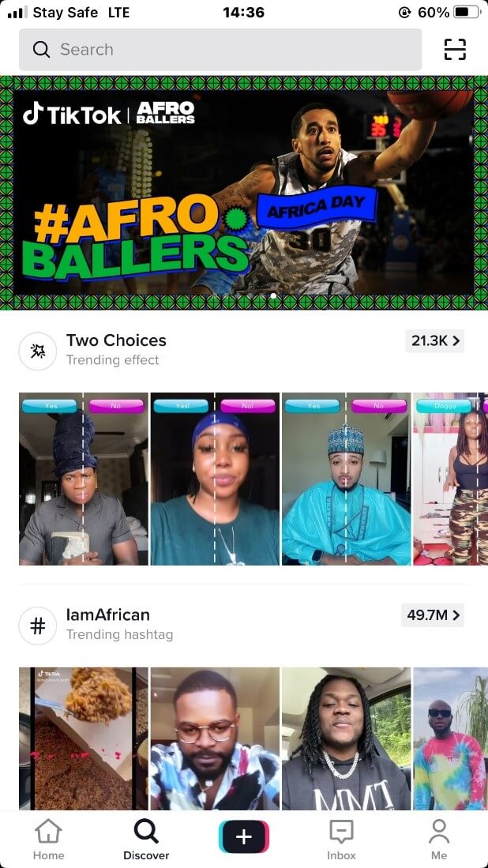Screen dimensions: 488x868
Task: Open the IamAfrican hashtag icon
Action: coord(38,626)
